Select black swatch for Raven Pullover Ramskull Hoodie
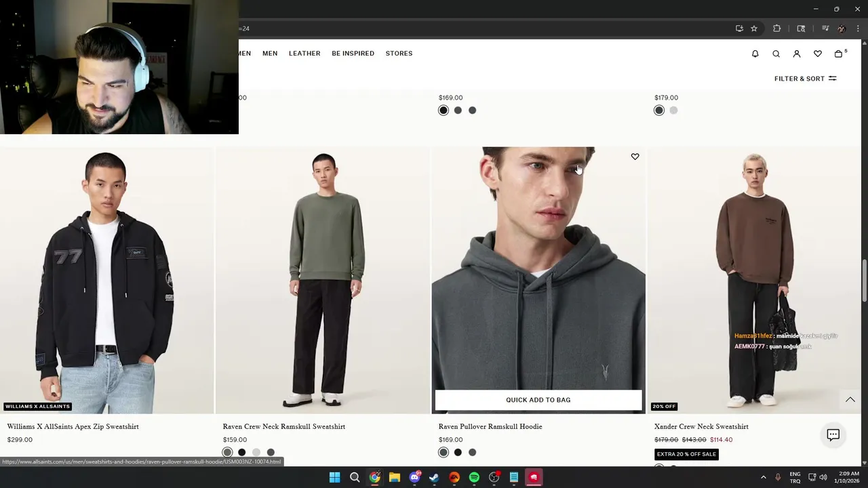The image size is (868, 488). coord(458,452)
